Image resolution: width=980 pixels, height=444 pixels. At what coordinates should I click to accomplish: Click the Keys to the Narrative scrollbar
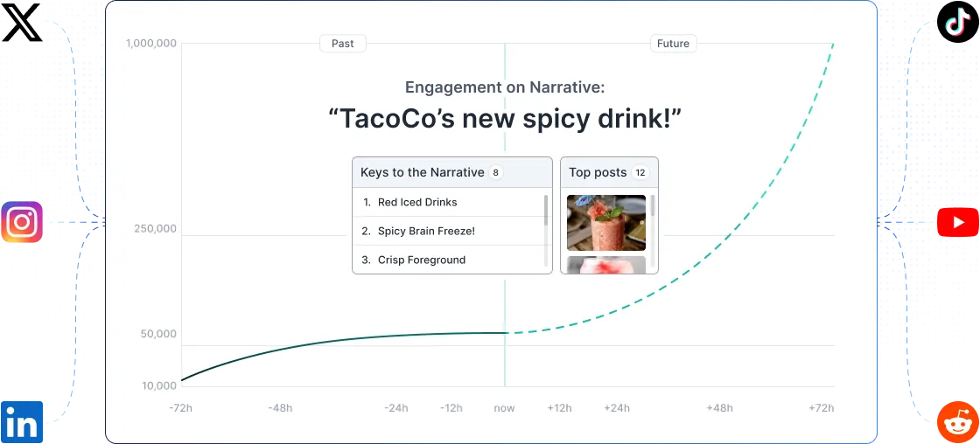click(x=546, y=211)
